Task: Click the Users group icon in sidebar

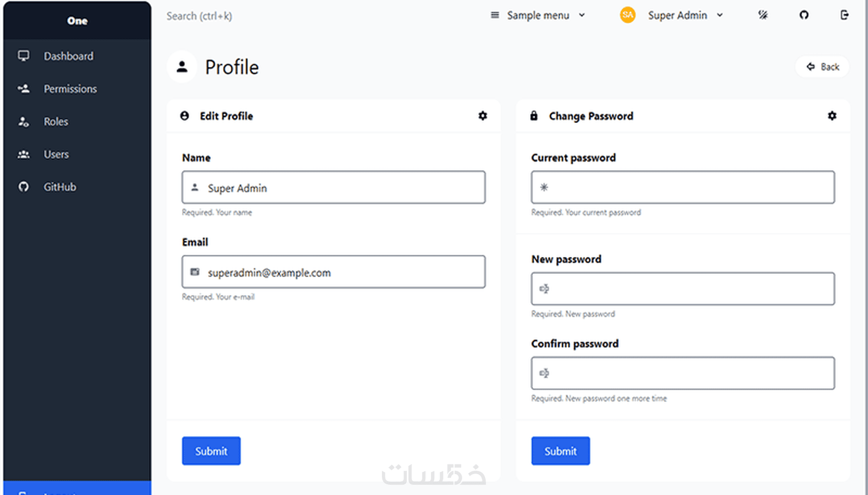Action: [23, 154]
